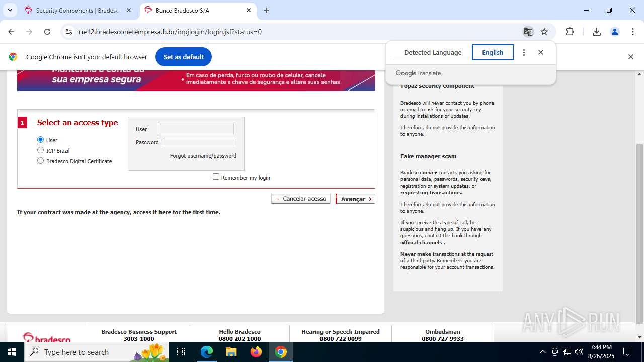Image resolution: width=644 pixels, height=362 pixels.
Task: Open the taskbar clock and date
Action: (601, 352)
